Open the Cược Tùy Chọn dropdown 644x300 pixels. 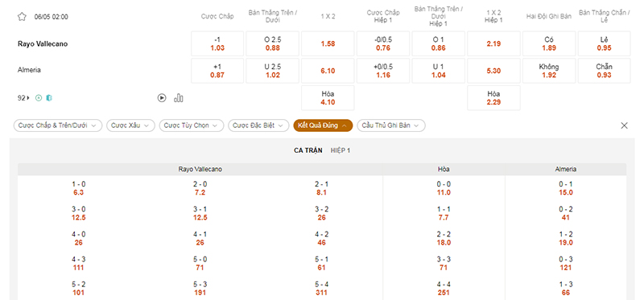192,125
